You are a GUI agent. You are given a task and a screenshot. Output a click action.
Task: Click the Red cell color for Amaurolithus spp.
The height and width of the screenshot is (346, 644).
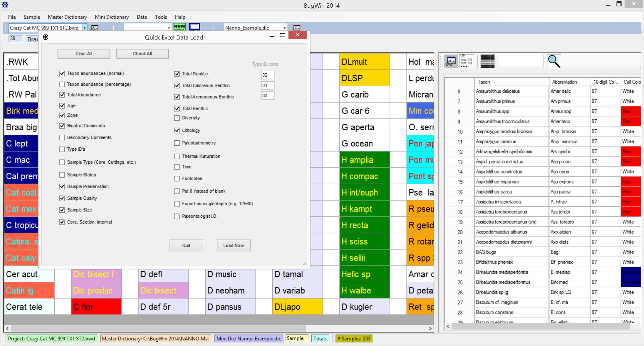631,111
